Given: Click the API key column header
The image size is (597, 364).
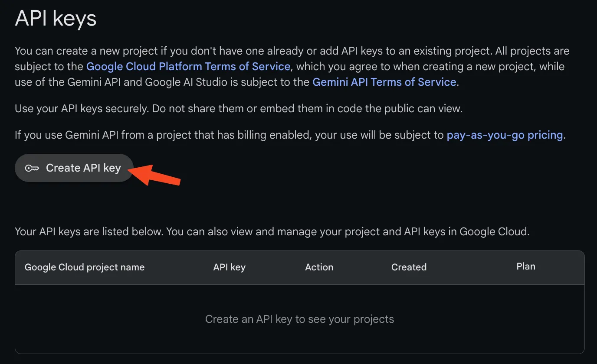Looking at the screenshot, I should (230, 267).
